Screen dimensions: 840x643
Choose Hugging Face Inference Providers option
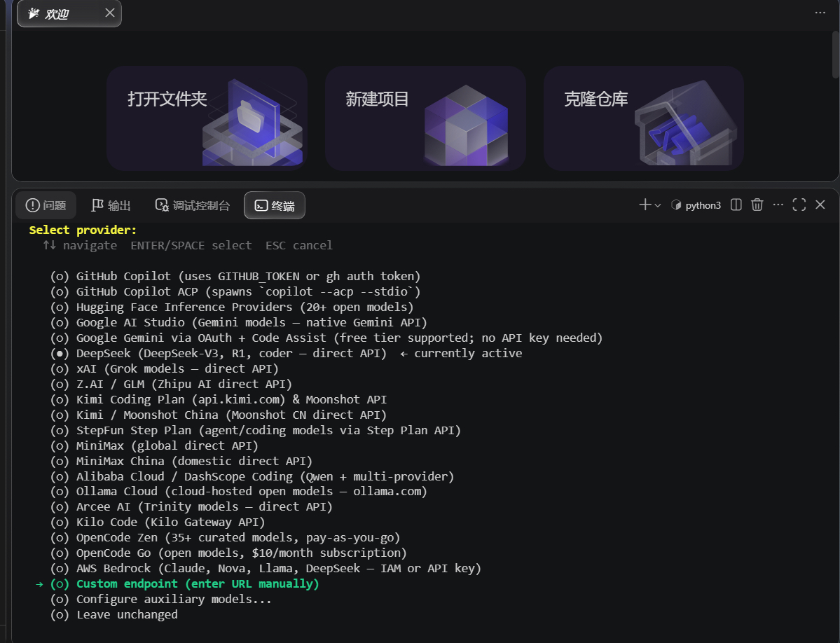click(x=231, y=307)
